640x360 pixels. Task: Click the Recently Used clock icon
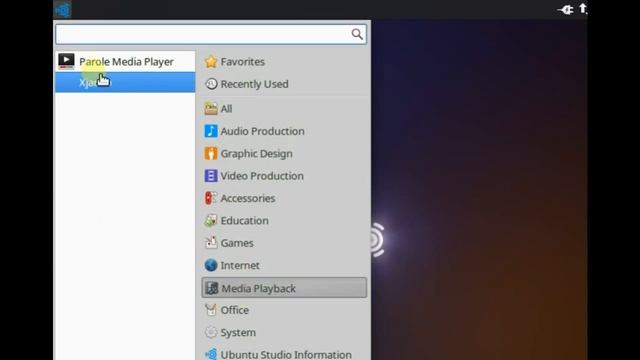(x=211, y=84)
